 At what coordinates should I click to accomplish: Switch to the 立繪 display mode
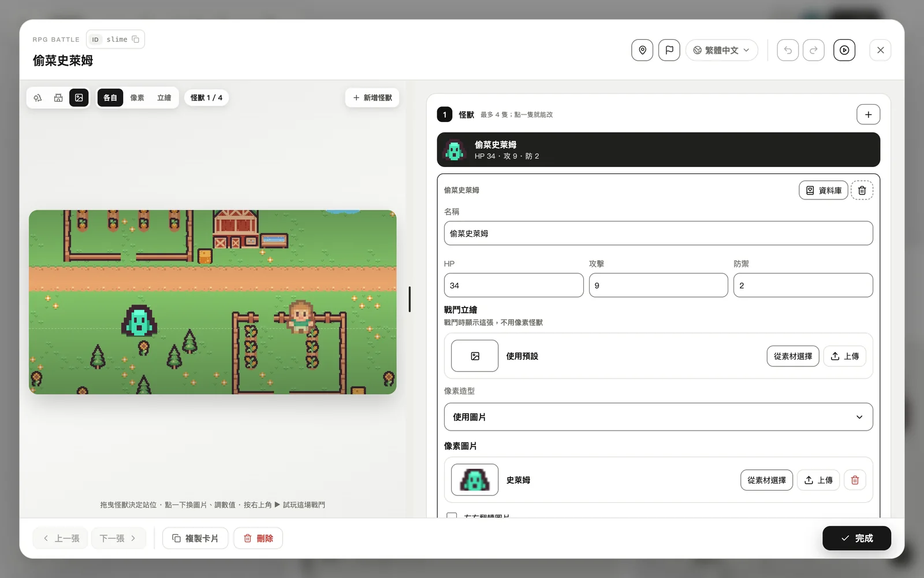pos(164,98)
